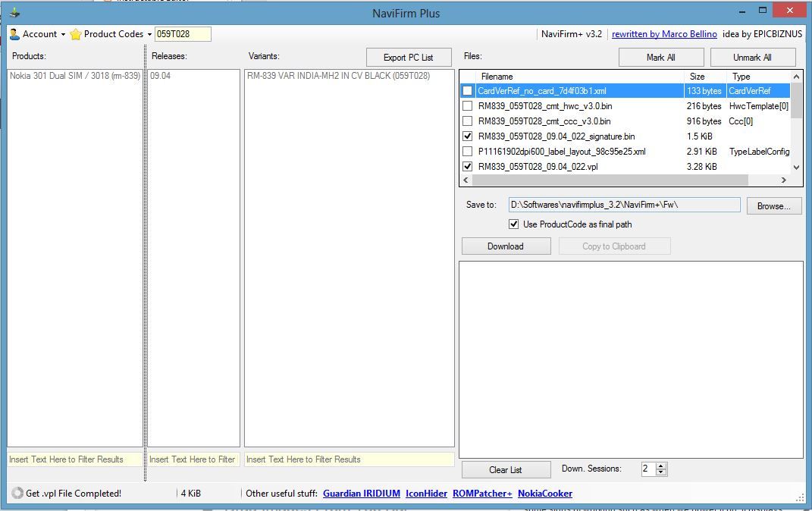
Task: Click the Variants filter text box
Action: pyautogui.click(x=349, y=459)
